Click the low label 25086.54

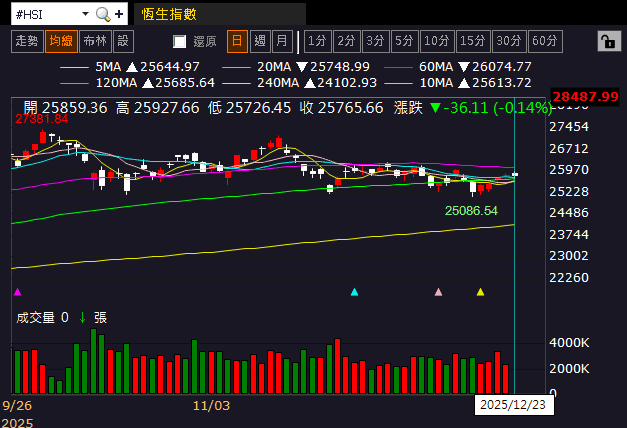point(471,211)
